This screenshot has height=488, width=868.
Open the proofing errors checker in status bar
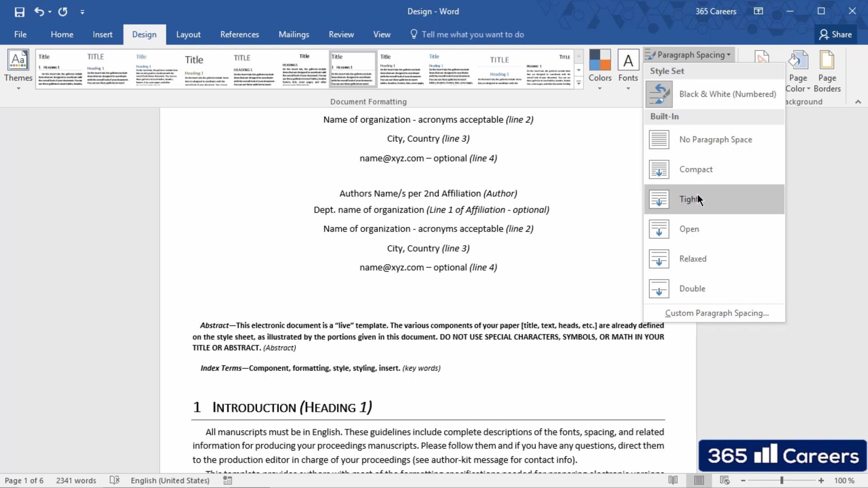(x=115, y=480)
